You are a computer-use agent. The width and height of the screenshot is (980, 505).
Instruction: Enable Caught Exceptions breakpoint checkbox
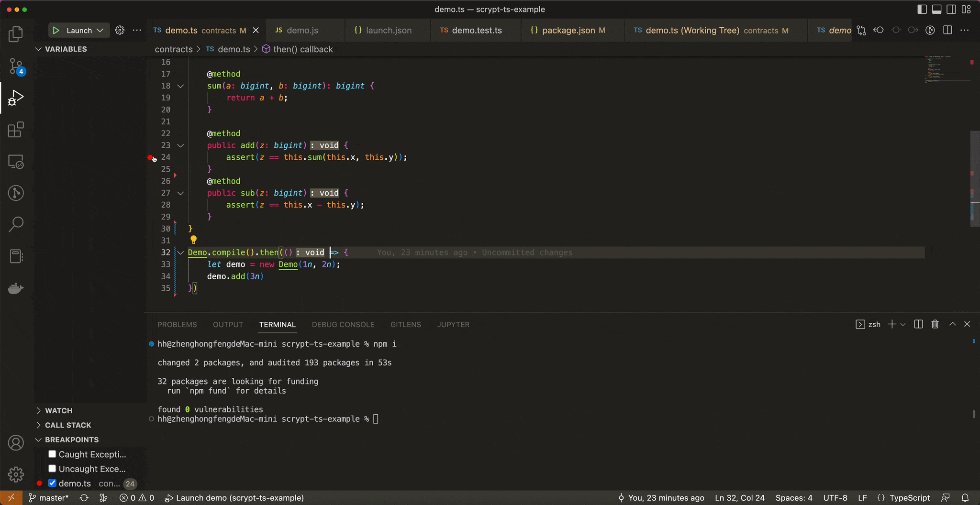point(53,454)
